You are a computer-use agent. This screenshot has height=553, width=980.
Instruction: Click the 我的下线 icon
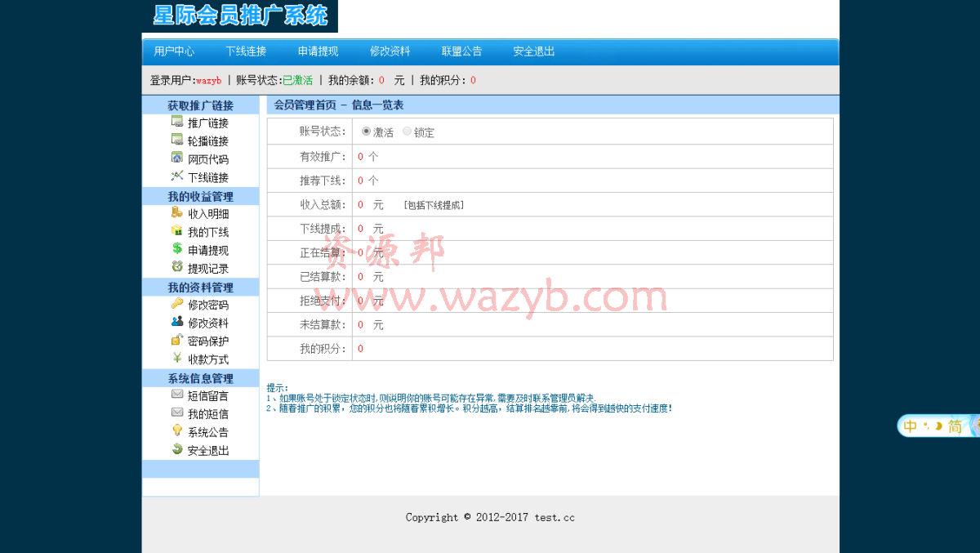pyautogui.click(x=177, y=230)
